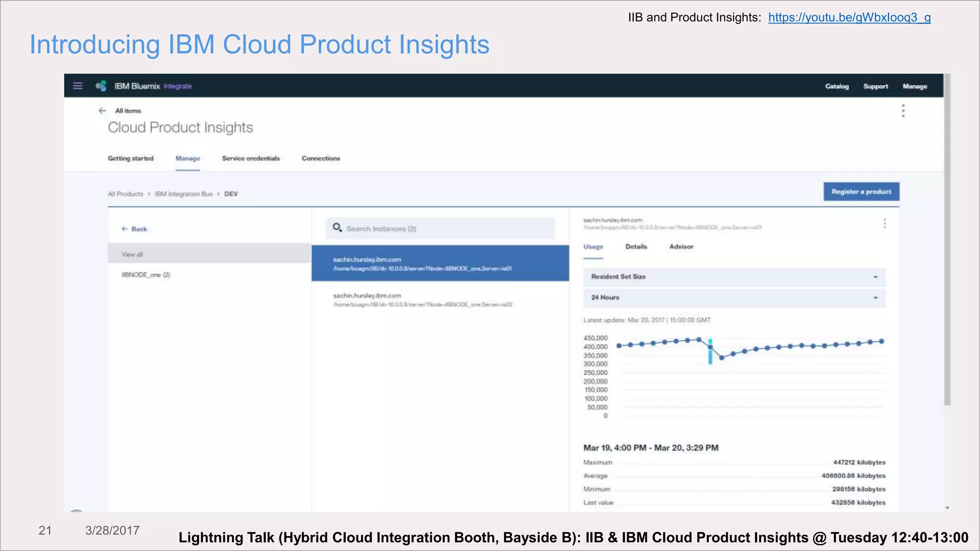Switch to the Details tab
980x551 pixels.
[636, 247]
